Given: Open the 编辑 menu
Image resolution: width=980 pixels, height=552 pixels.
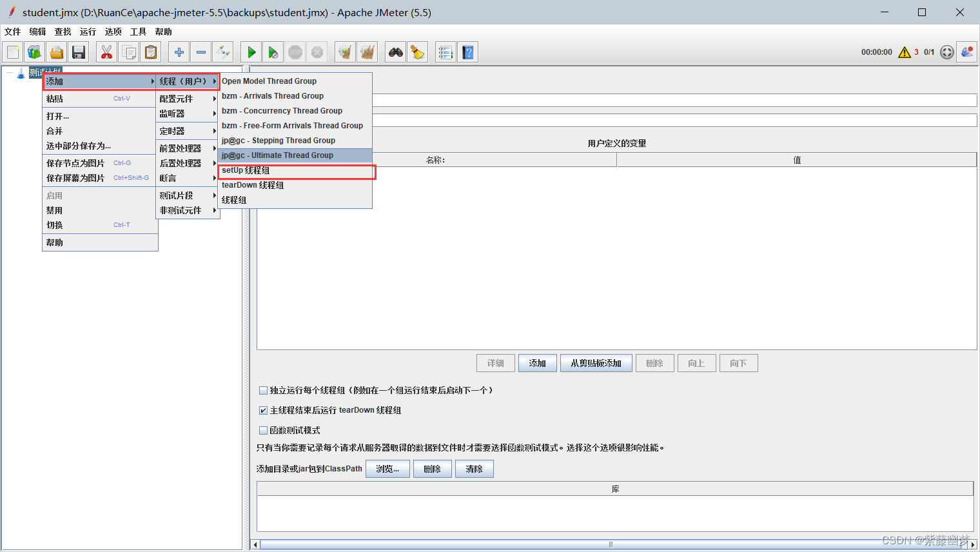Looking at the screenshot, I should click(x=37, y=32).
